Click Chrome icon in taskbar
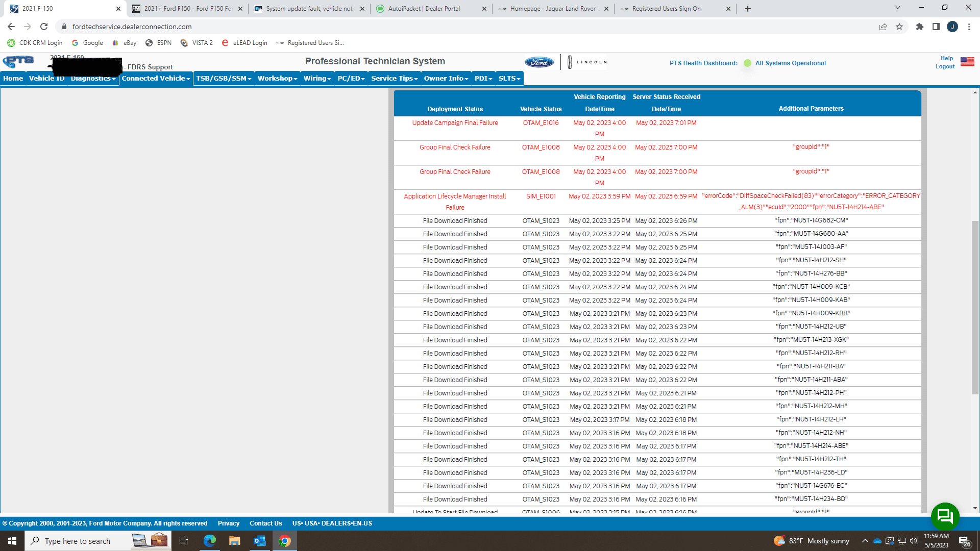This screenshot has width=980, height=551. tap(285, 541)
